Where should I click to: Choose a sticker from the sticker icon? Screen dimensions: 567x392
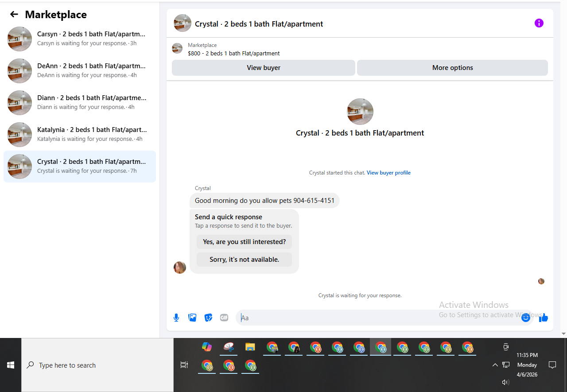(208, 318)
